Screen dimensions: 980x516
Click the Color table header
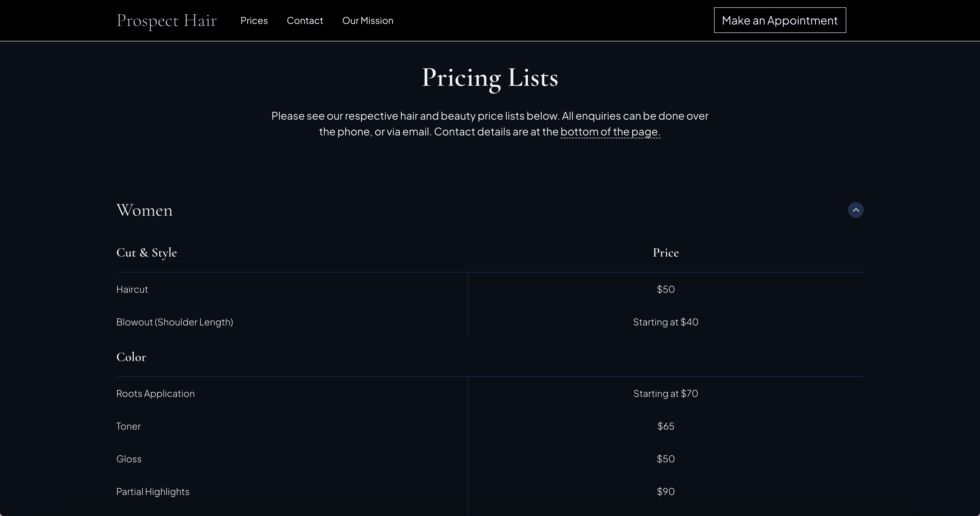point(131,357)
